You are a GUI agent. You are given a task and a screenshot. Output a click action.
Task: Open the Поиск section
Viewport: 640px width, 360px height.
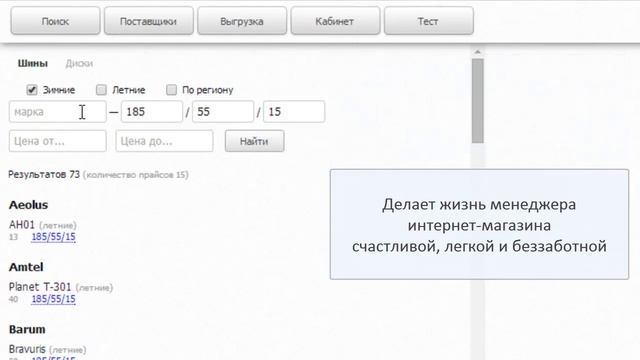pos(55,21)
